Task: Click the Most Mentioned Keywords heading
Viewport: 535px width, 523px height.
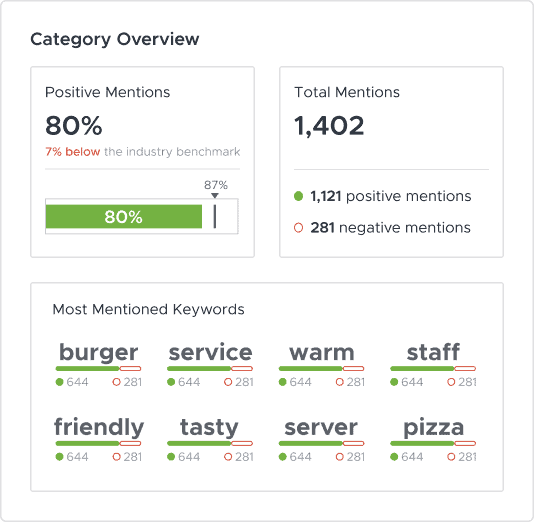Action: [148, 309]
